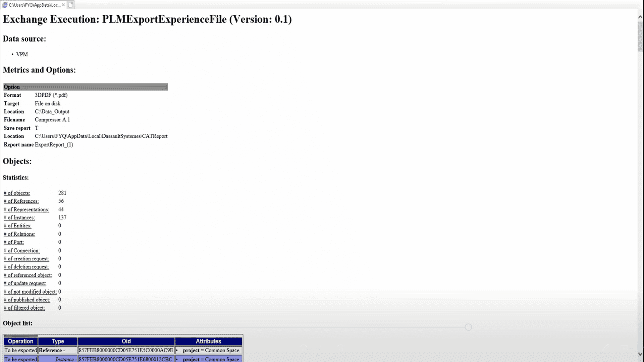Click the # of Instances: 137 link
Screen dimensions: 644x362
[19, 218]
